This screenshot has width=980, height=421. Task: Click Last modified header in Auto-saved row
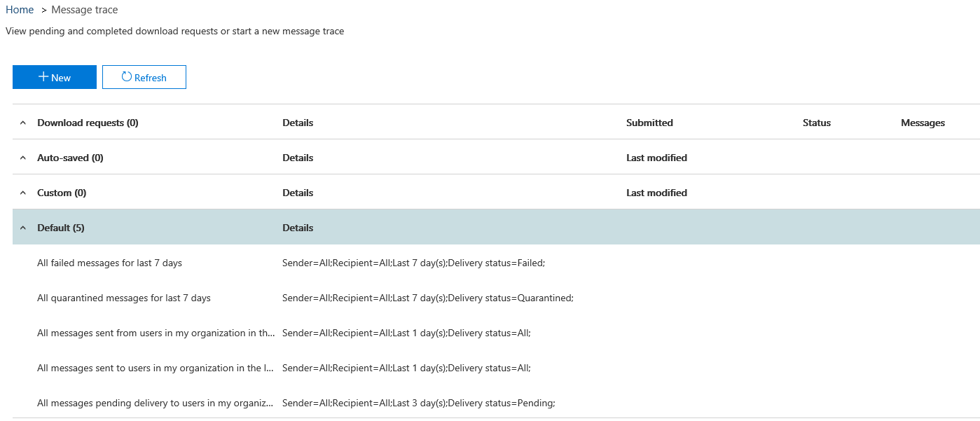[x=656, y=158]
